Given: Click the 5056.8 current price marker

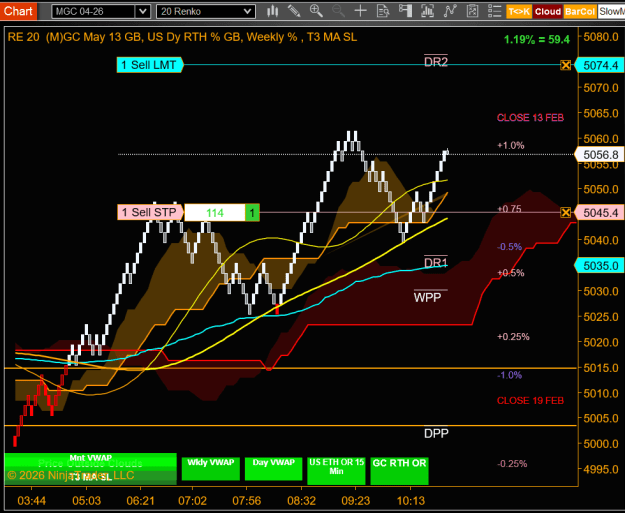Looking at the screenshot, I should tap(599, 154).
